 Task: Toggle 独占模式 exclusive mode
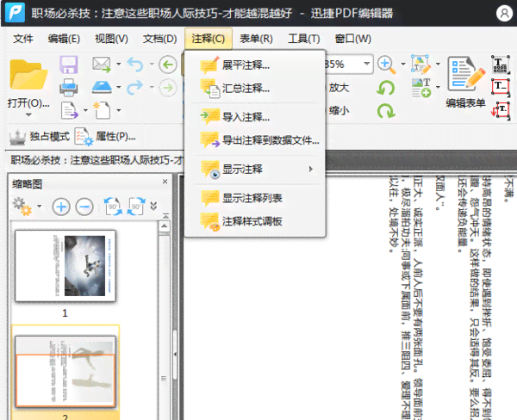tap(40, 136)
